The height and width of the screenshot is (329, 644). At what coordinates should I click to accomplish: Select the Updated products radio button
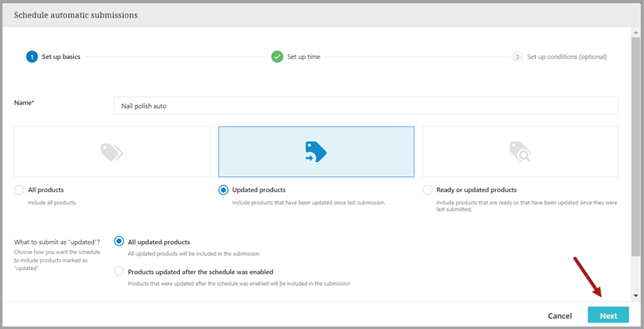pyautogui.click(x=223, y=190)
